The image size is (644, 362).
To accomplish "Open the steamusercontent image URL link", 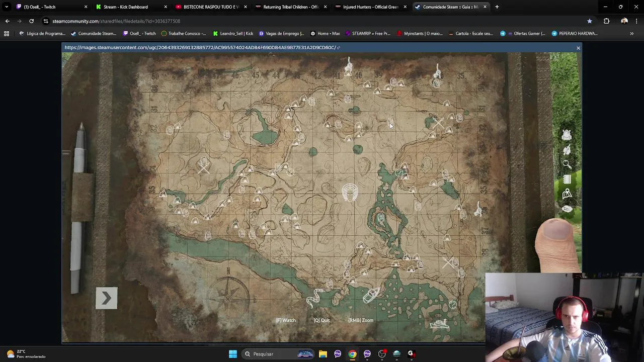I will [x=202, y=47].
